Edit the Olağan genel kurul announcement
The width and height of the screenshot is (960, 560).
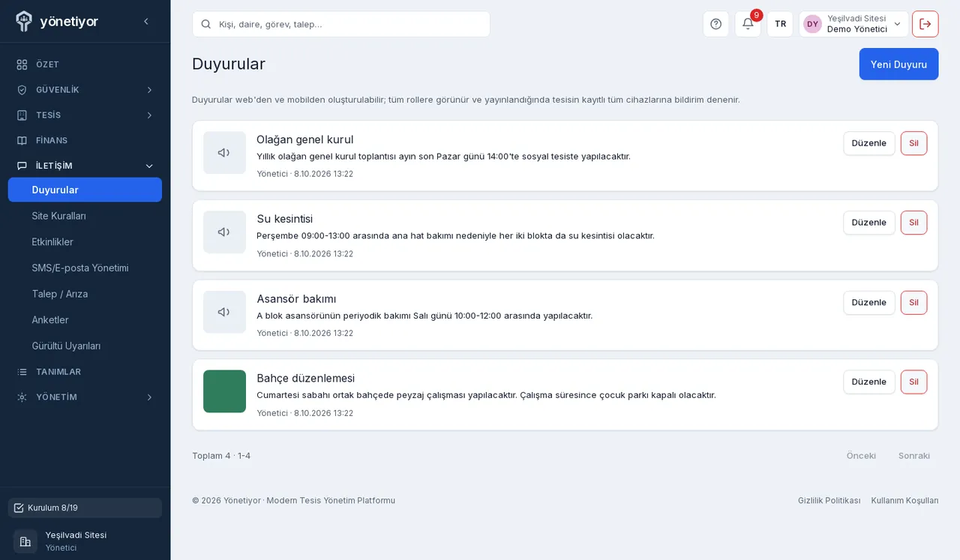868,143
